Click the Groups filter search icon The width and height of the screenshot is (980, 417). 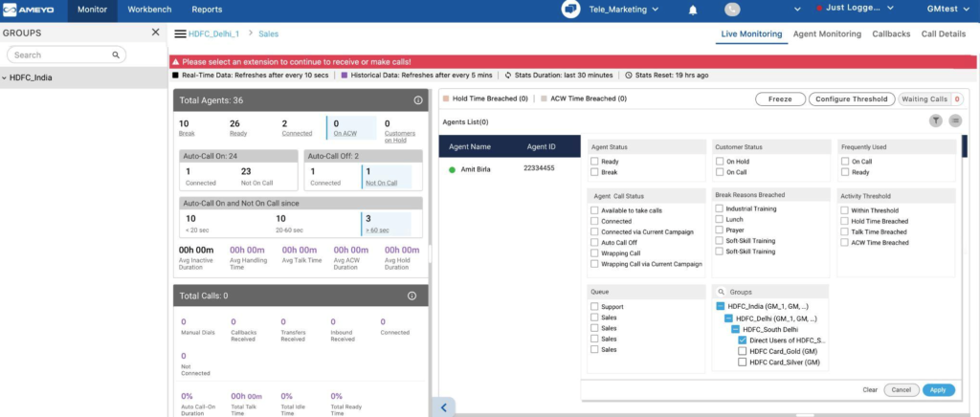pos(722,292)
